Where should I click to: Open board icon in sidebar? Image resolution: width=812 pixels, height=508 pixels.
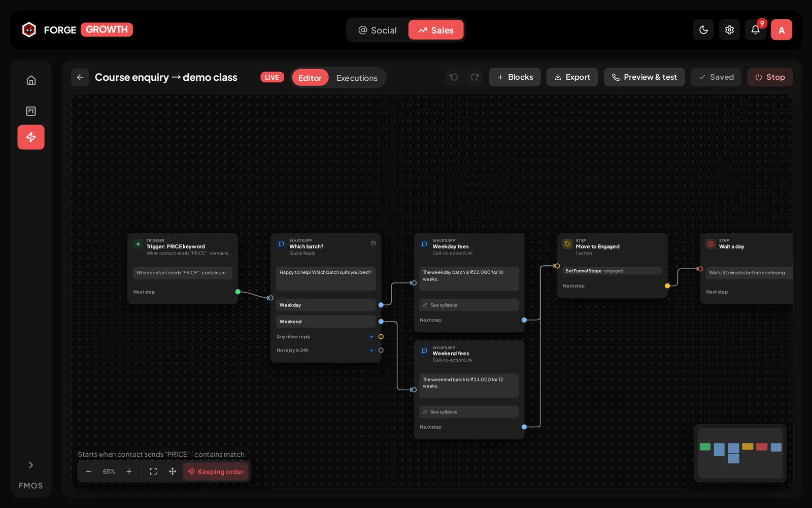pos(31,111)
